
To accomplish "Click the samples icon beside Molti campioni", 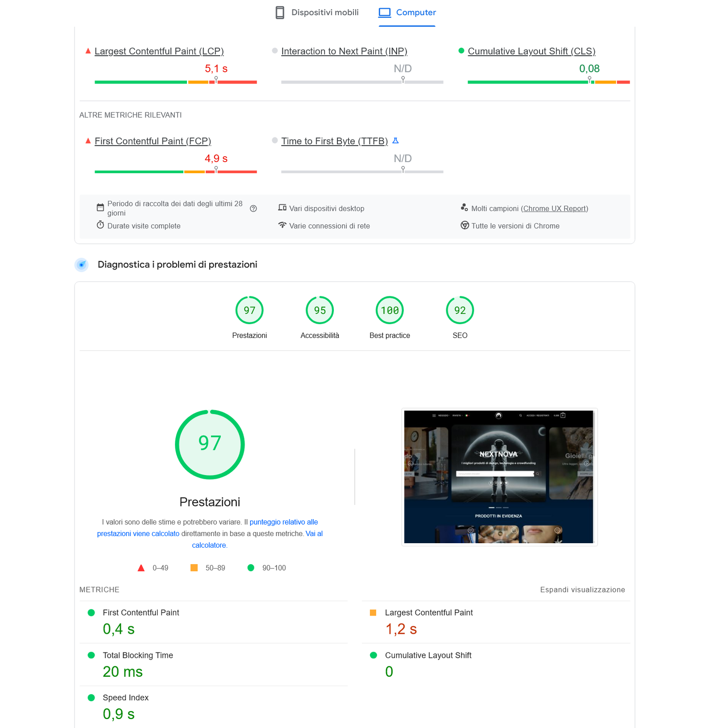I will pos(465,208).
